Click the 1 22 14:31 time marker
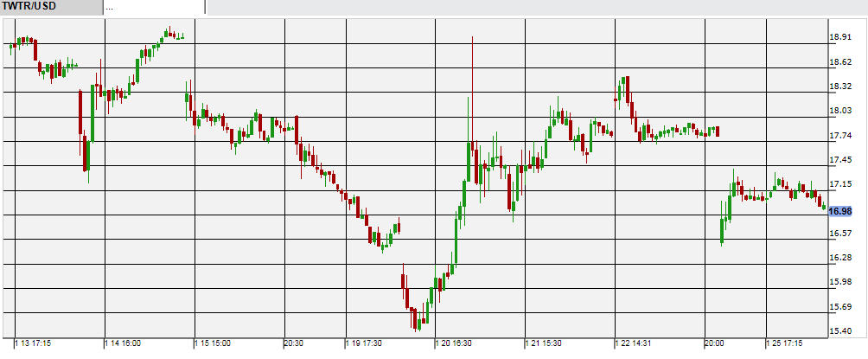Viewport: 868px width, 359px height. (636, 343)
